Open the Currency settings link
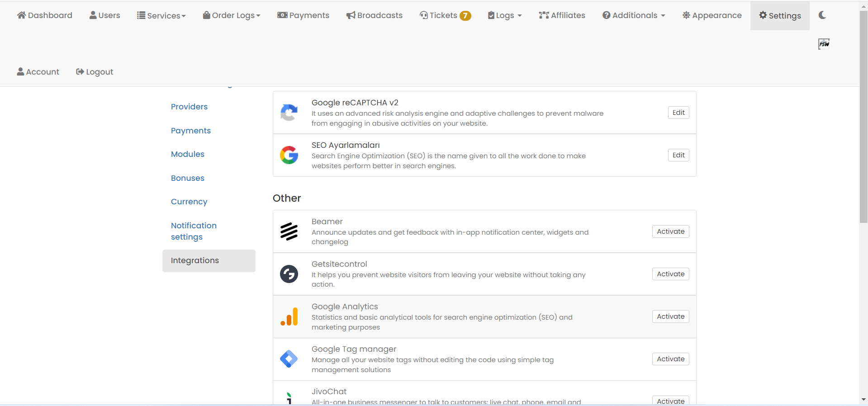Screen dimensions: 868x406 pyautogui.click(x=189, y=202)
